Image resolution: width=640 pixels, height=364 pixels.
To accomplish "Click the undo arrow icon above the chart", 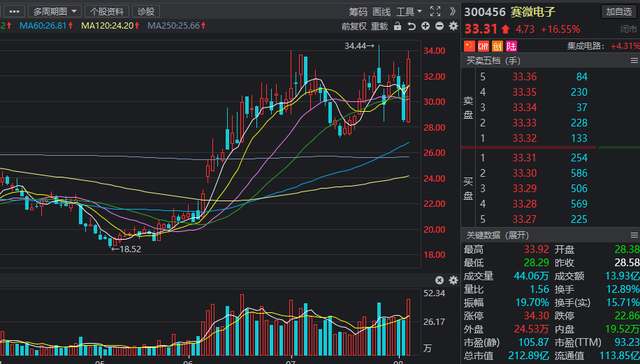I will [411, 26].
